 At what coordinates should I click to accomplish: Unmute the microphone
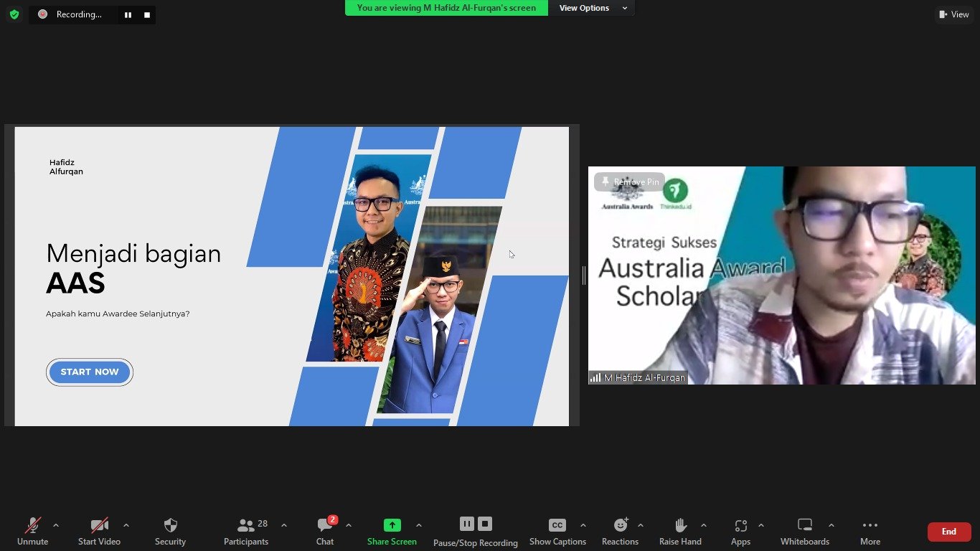(x=32, y=525)
